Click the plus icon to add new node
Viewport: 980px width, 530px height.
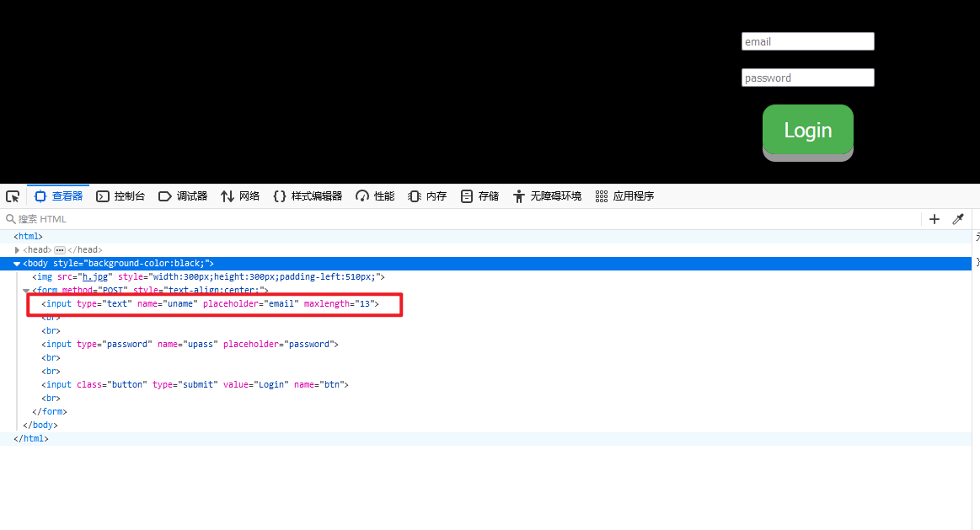(x=934, y=219)
